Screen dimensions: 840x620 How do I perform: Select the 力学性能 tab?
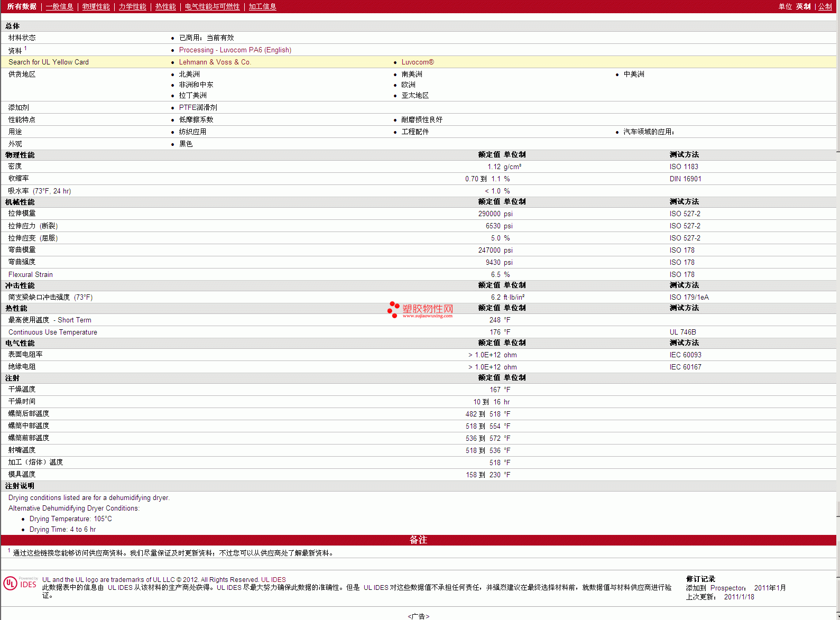[x=132, y=6]
